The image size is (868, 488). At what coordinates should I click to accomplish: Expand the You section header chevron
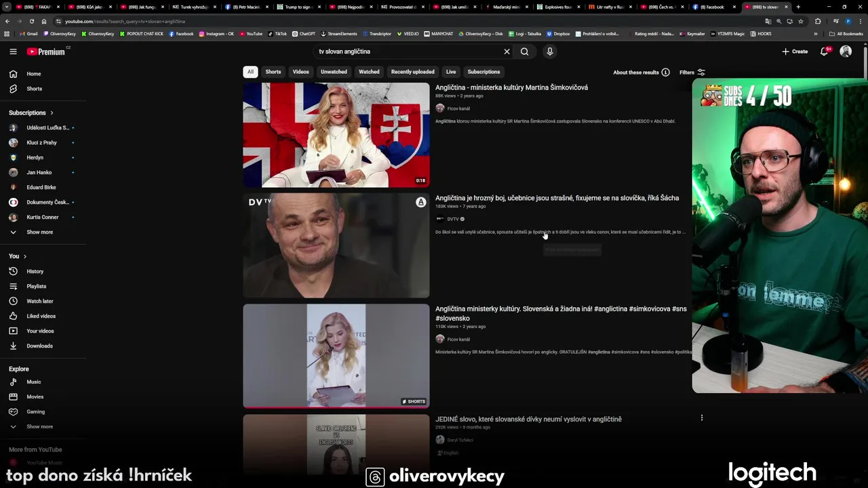coord(25,256)
